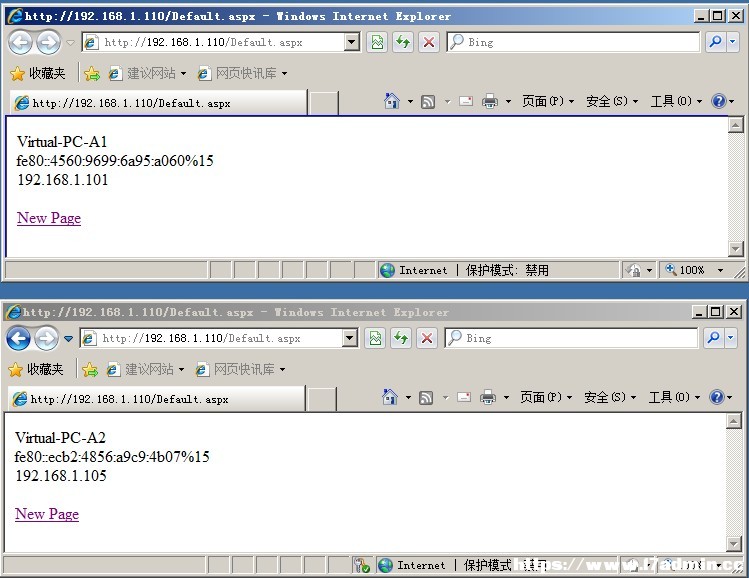The height and width of the screenshot is (578, 749).
Task: Click Compatibility View icon in top window
Action: [377, 43]
